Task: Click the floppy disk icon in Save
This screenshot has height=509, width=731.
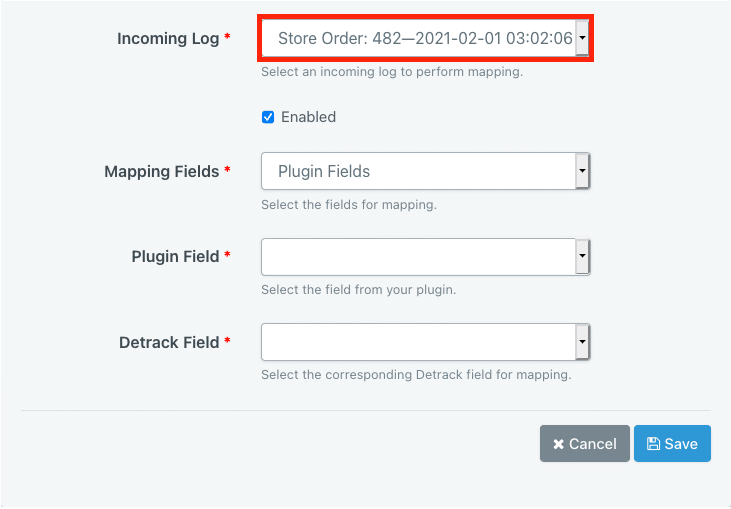Action: (653, 444)
